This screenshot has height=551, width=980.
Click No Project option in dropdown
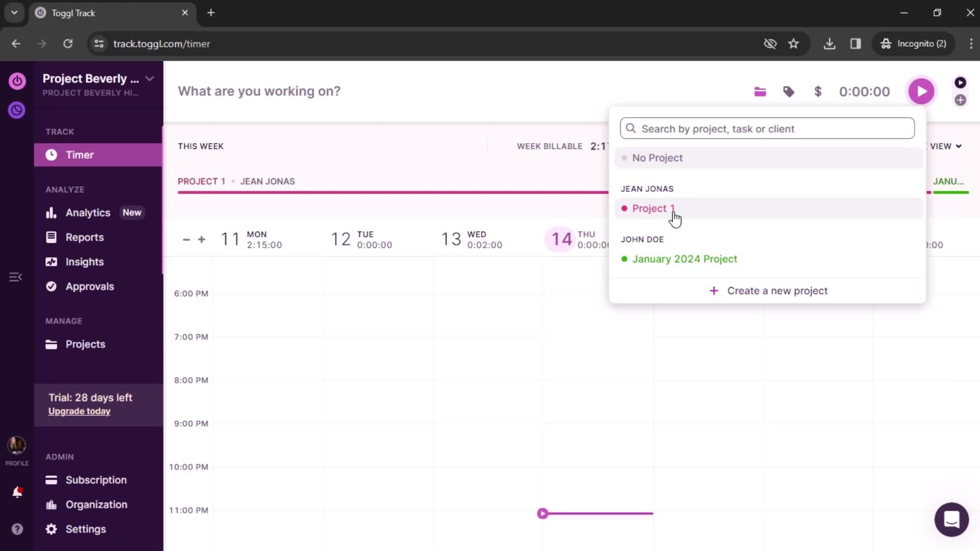coord(656,158)
